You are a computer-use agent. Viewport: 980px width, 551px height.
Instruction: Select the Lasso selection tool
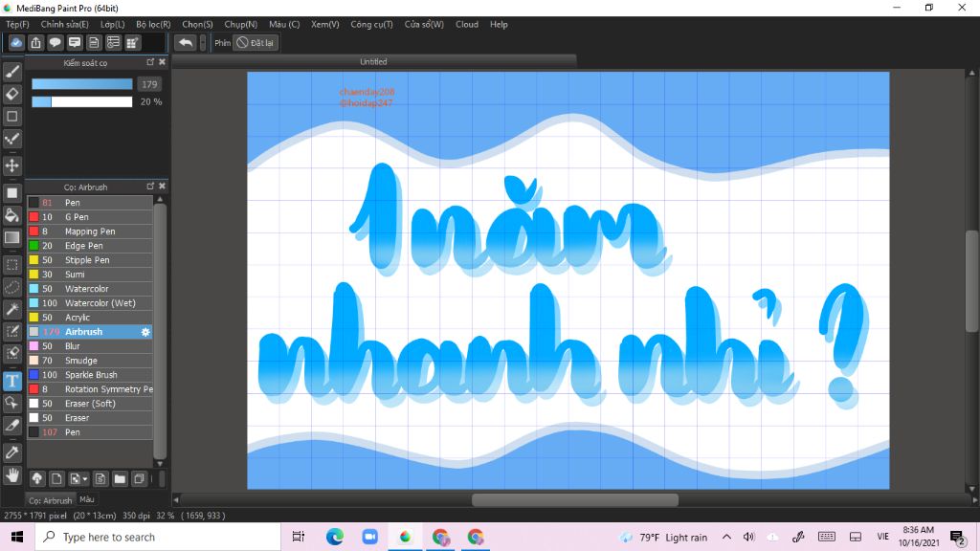point(11,287)
